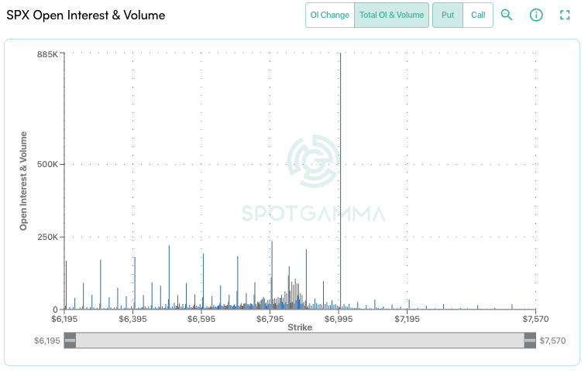Grab the left range slider handle
This screenshot has width=588, height=373.
click(70, 340)
